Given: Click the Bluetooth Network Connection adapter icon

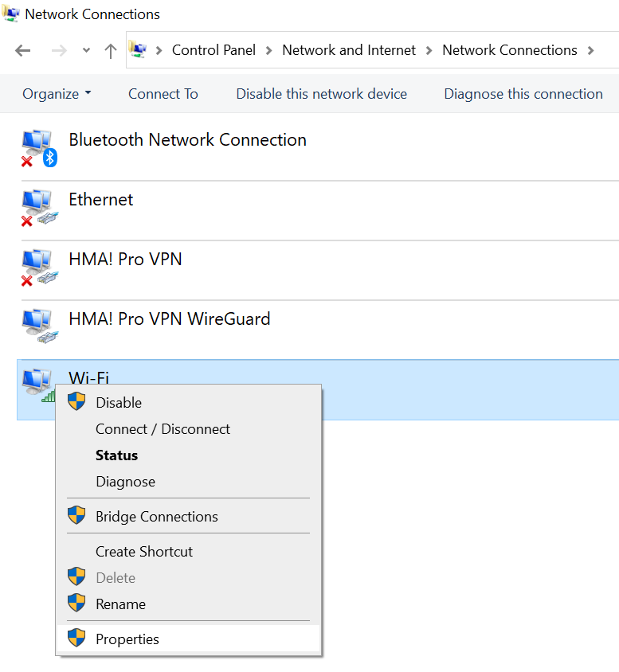Looking at the screenshot, I should [x=37, y=148].
